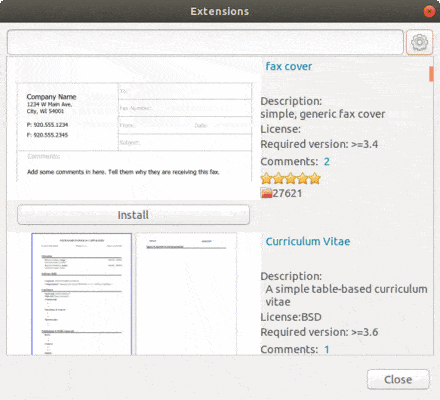This screenshot has width=440, height=400.
Task: Click the Required version >=3.4 label
Action: (319, 144)
